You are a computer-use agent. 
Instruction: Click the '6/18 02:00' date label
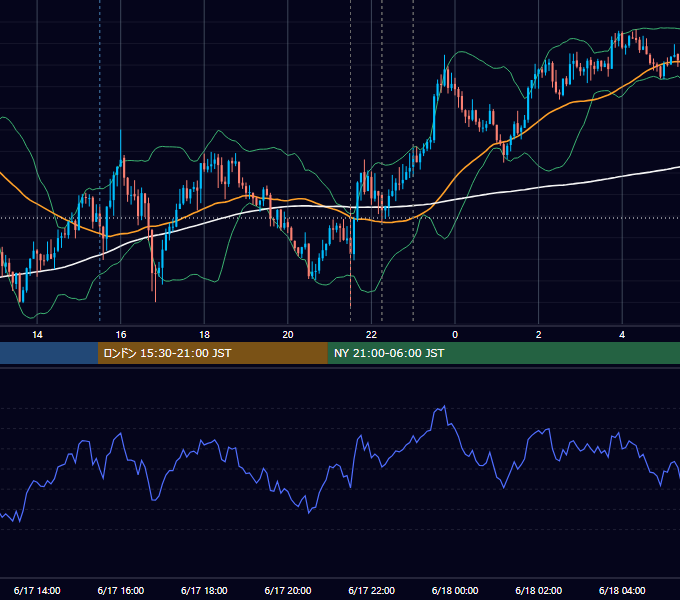(539, 590)
